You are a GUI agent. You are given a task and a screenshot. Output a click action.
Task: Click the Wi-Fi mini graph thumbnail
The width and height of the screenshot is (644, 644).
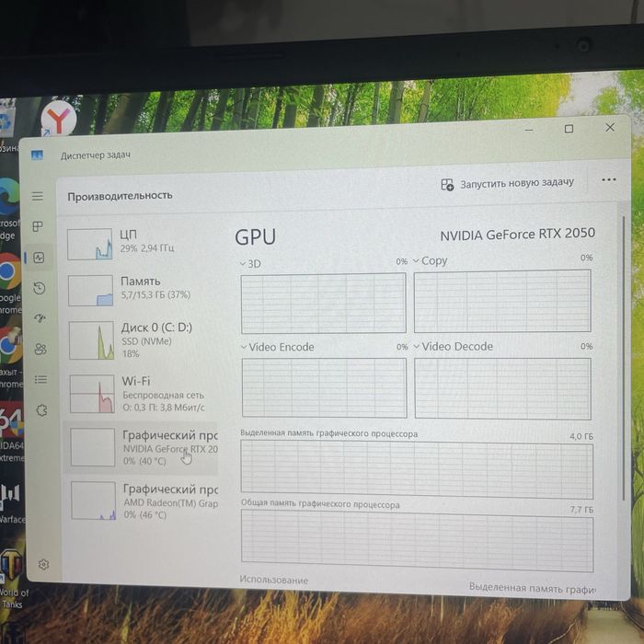92,394
